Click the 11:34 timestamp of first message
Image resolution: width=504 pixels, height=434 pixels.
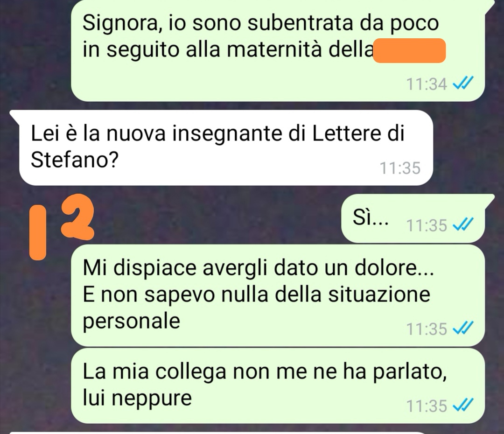(x=427, y=84)
